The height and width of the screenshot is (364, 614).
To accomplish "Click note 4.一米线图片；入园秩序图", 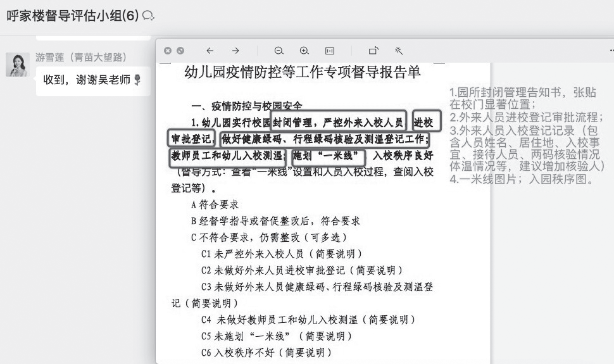I will 522,179.
